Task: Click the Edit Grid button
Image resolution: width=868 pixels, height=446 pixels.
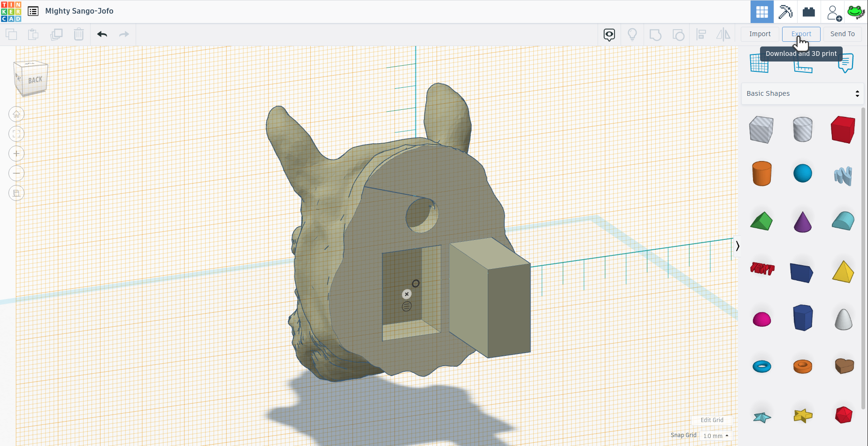Action: 712,420
